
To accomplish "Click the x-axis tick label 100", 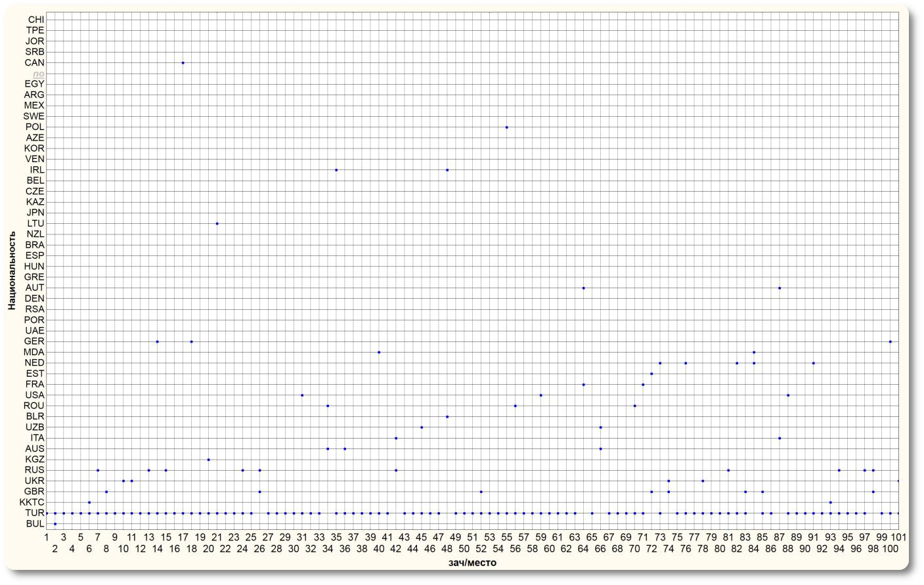I will tap(890, 548).
